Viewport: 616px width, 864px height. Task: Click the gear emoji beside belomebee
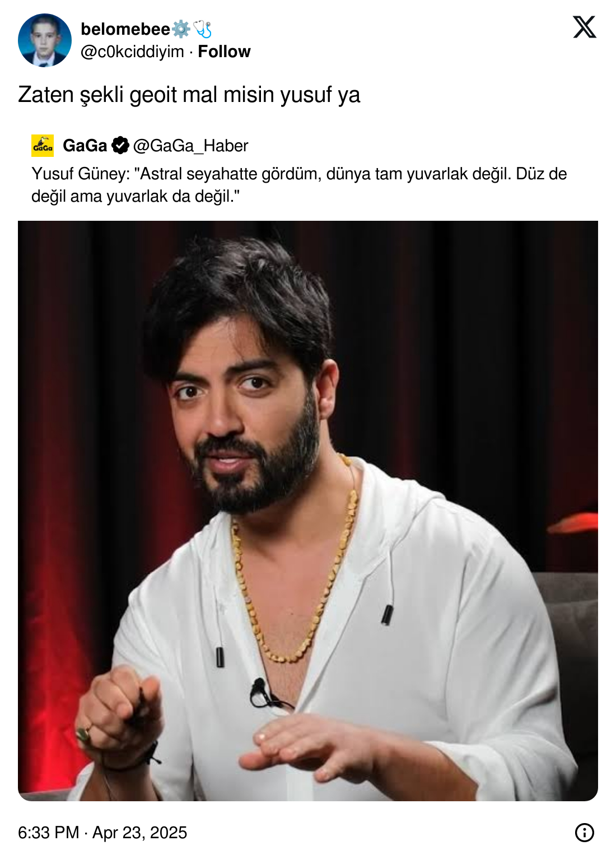(x=181, y=29)
